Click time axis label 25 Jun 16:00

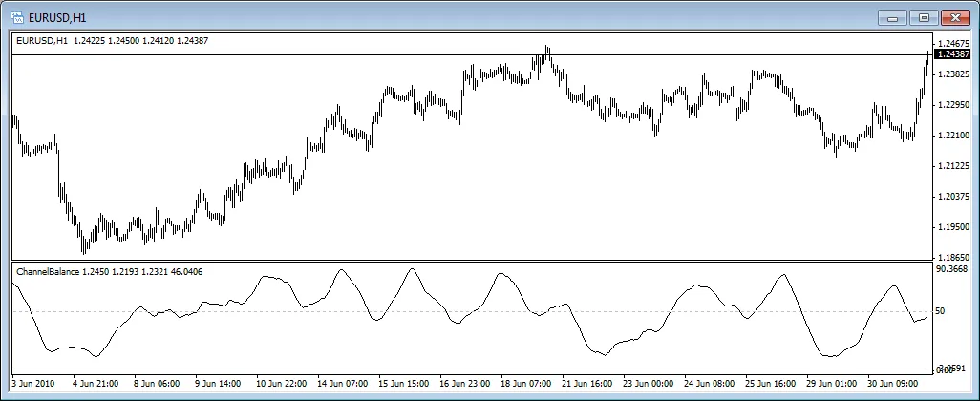pyautogui.click(x=771, y=383)
